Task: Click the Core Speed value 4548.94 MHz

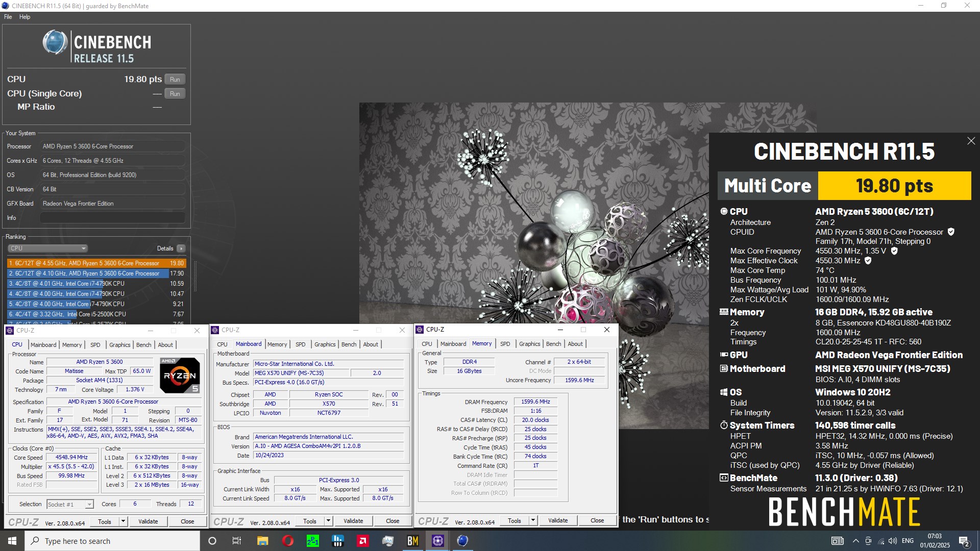Action: 71,457
